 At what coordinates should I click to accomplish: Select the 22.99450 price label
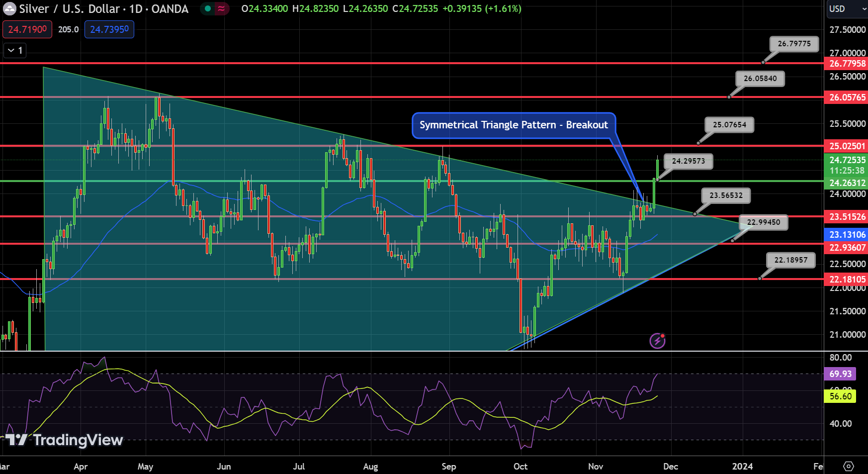[764, 222]
